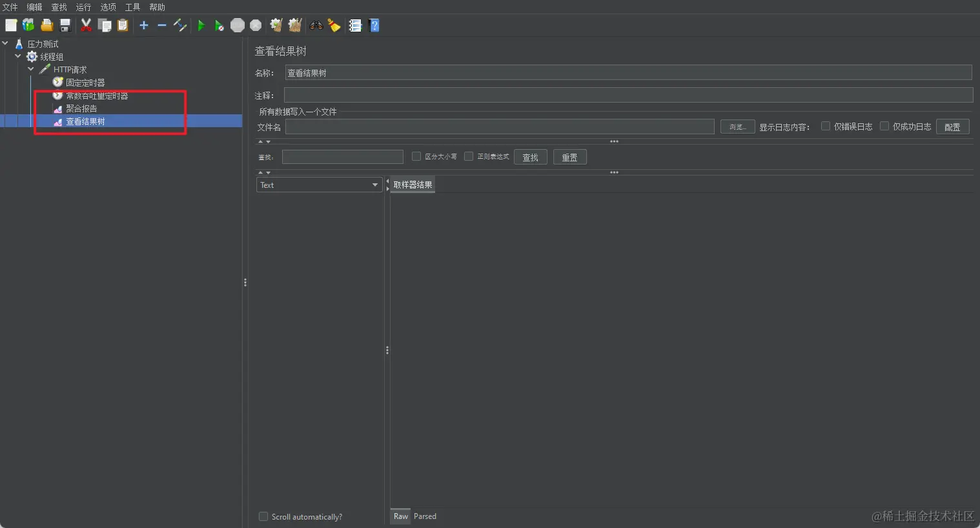This screenshot has height=528, width=980.
Task: Toggle the 区分大小写 checkbox
Action: [x=416, y=156]
